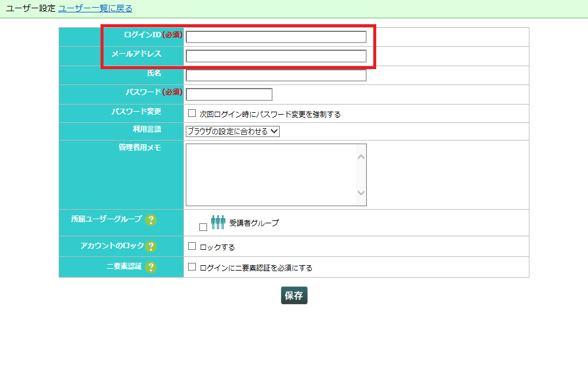588x371 pixels.
Task: Click the 保存 button
Action: (294, 295)
